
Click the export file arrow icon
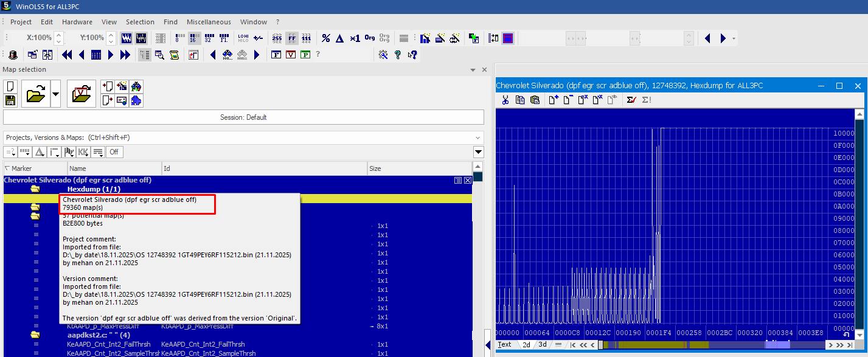click(108, 100)
